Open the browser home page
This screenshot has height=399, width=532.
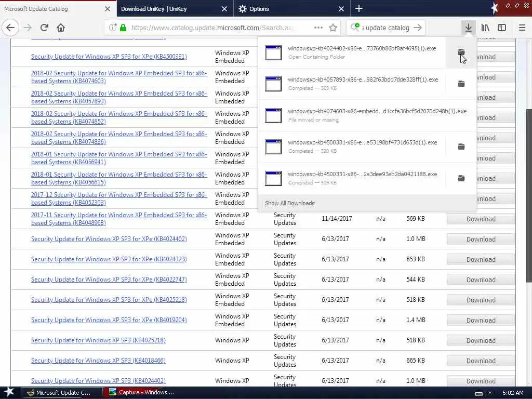pyautogui.click(x=61, y=28)
